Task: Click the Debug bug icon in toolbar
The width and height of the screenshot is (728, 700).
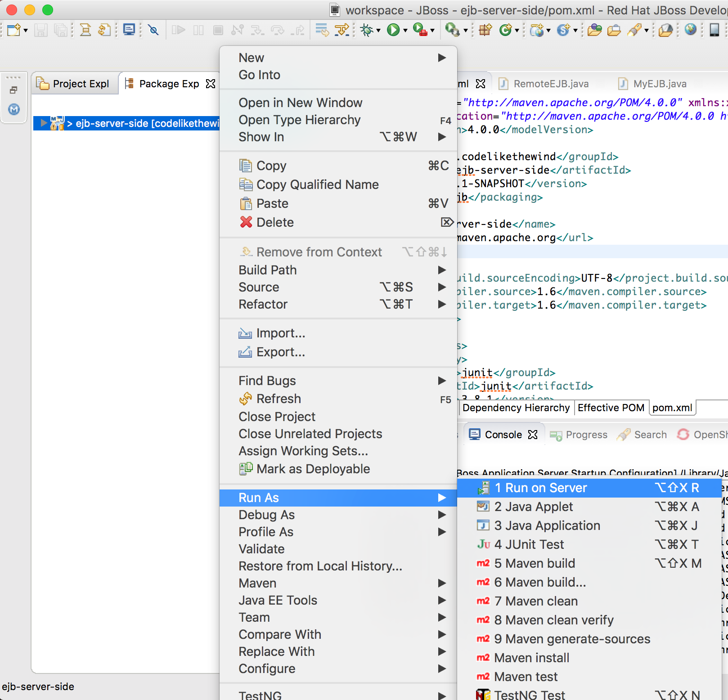Action: click(x=367, y=30)
